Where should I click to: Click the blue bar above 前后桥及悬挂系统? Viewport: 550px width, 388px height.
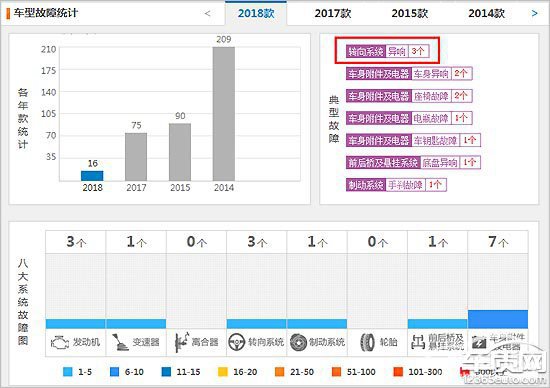point(437,324)
